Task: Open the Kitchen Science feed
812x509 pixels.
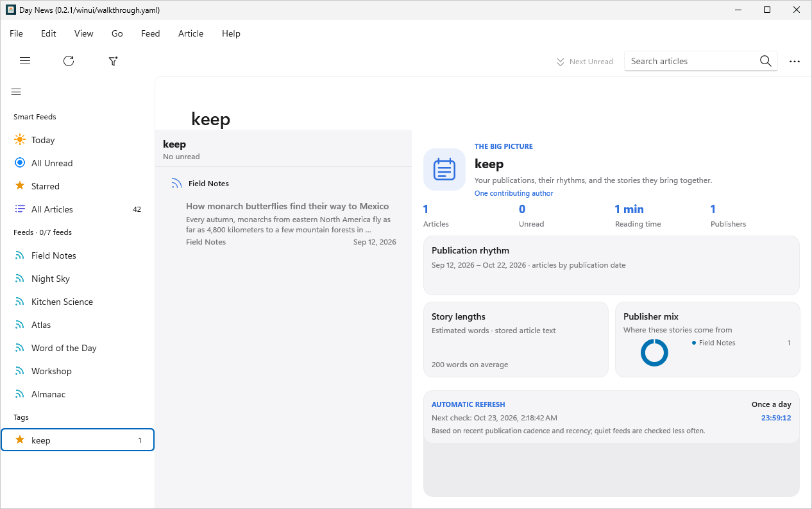Action: (x=78, y=302)
